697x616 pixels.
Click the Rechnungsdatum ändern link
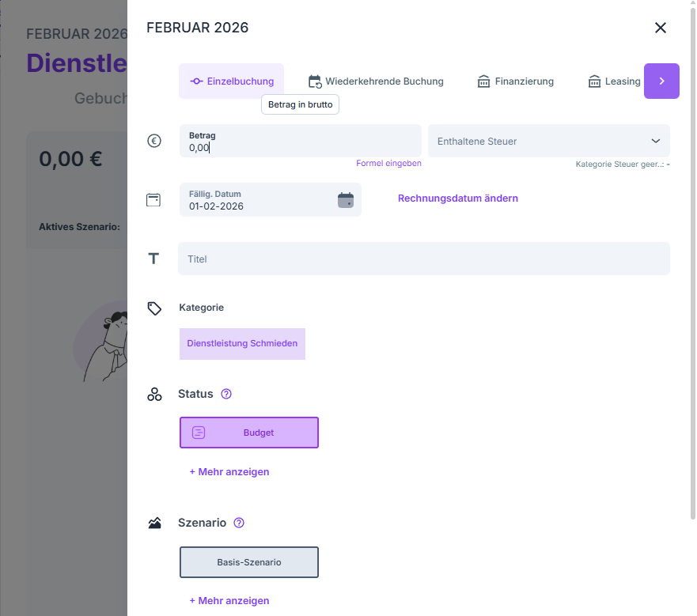point(457,198)
